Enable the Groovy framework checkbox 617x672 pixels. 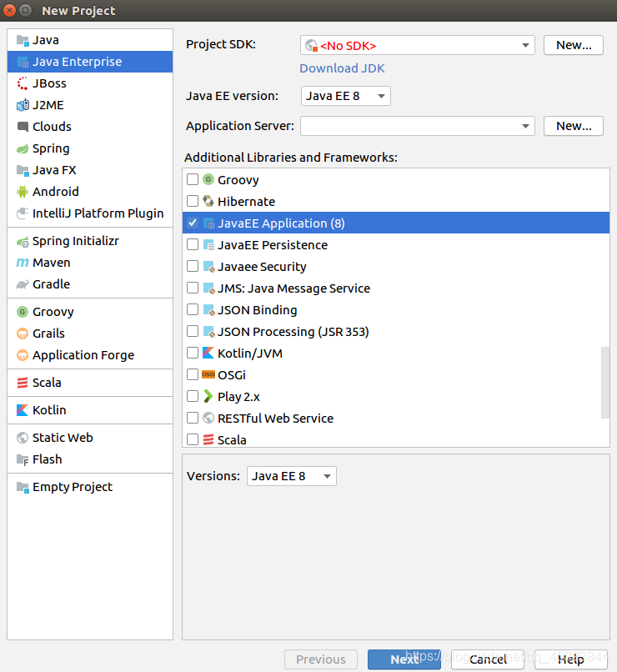click(x=193, y=179)
